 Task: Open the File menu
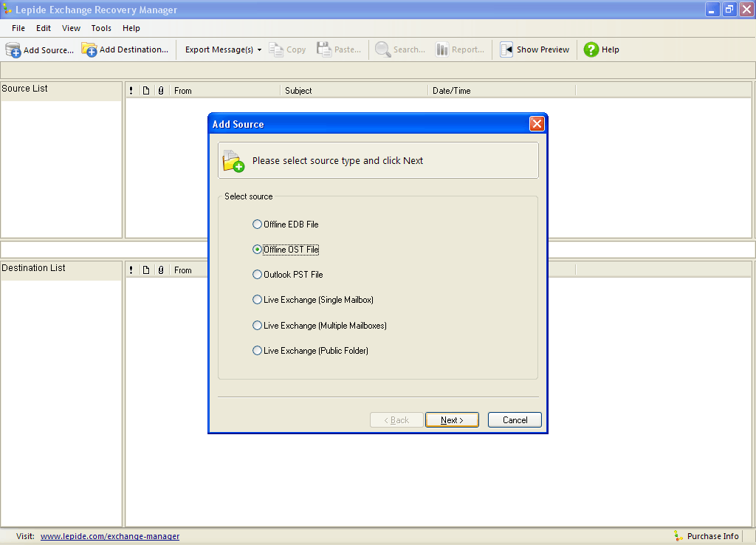18,28
